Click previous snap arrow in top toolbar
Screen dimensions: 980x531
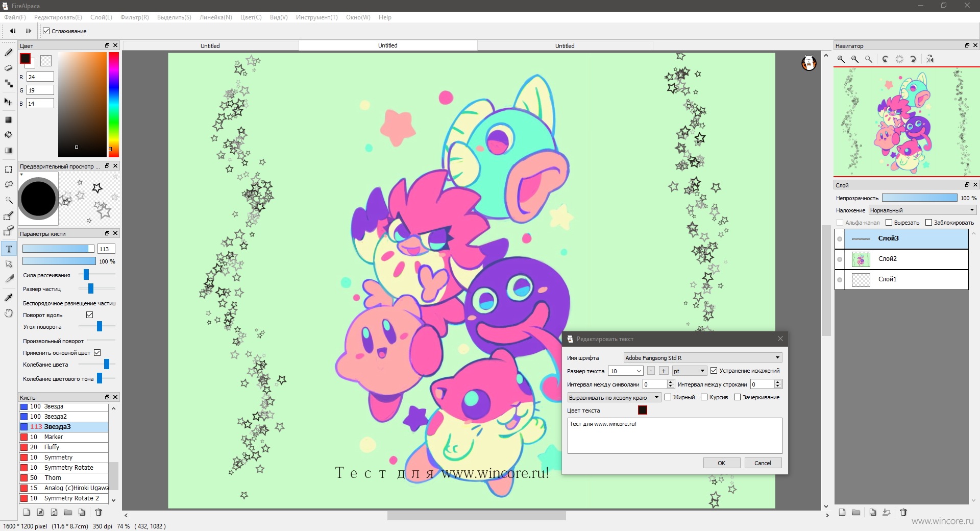pos(13,31)
